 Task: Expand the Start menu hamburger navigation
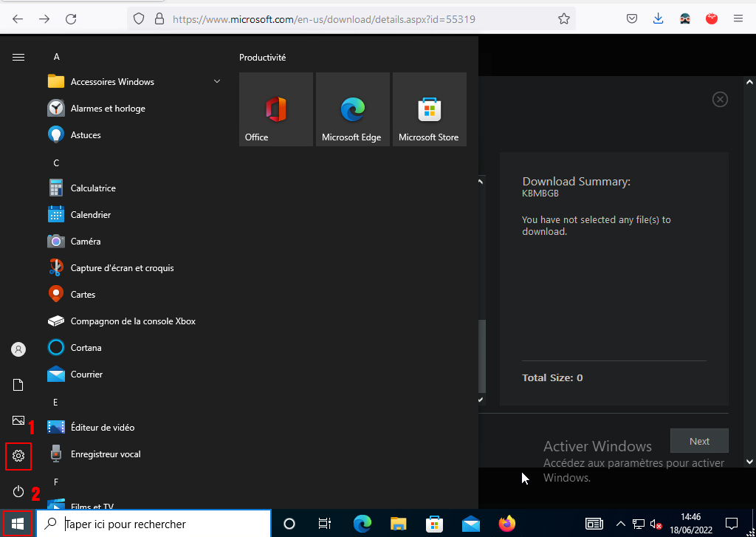[x=18, y=57]
